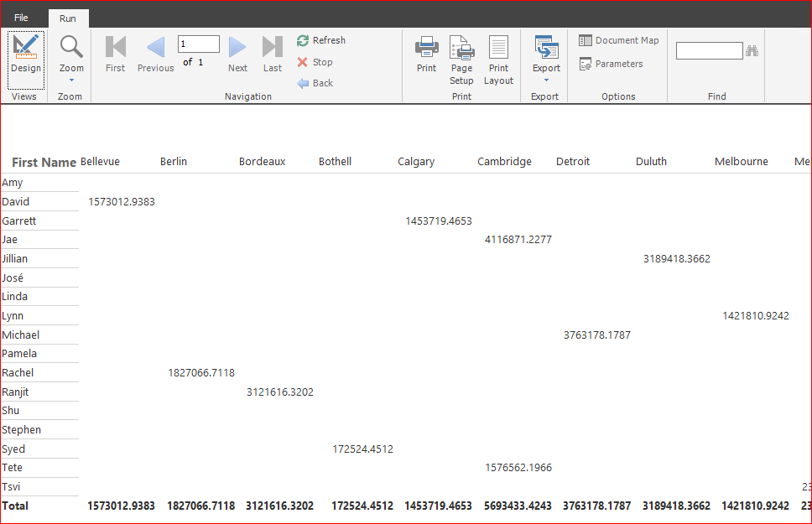Open the Zoom magnifier tool
Viewport: 812px width, 524px height.
(x=71, y=49)
